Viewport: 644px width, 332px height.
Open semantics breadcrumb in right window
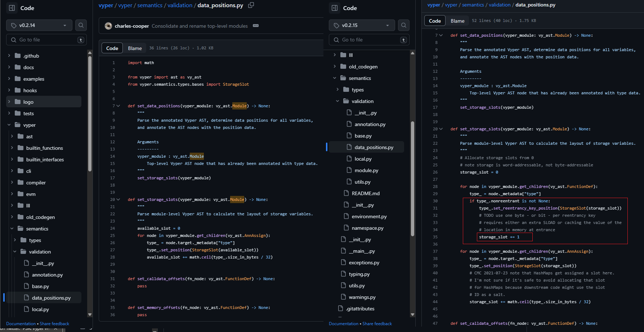coord(473,5)
